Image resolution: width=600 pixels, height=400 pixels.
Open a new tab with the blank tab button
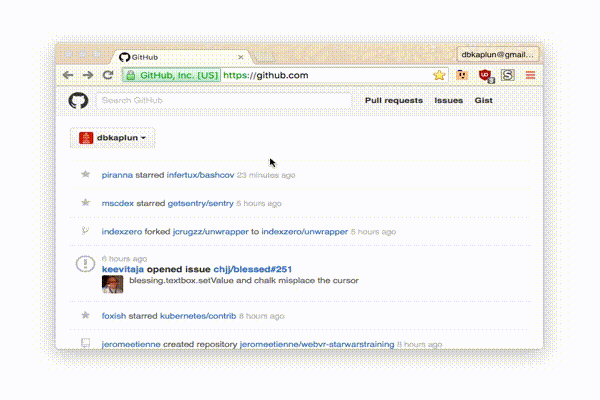coord(264,57)
